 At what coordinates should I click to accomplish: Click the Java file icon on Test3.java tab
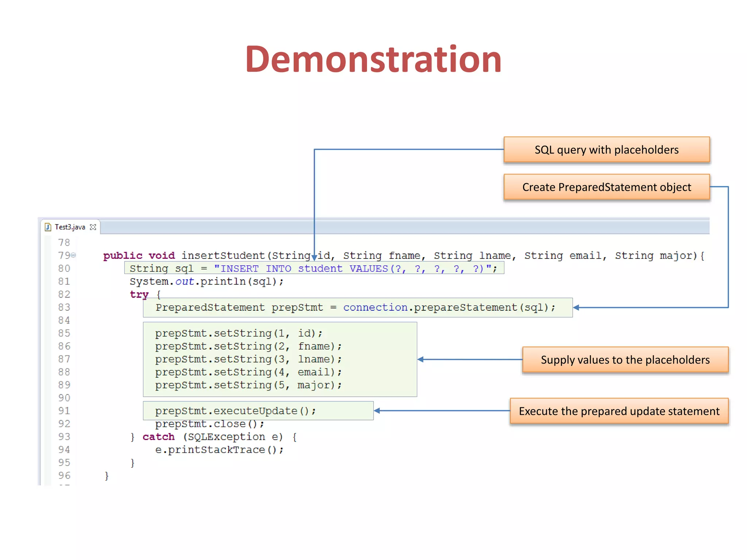pos(48,227)
